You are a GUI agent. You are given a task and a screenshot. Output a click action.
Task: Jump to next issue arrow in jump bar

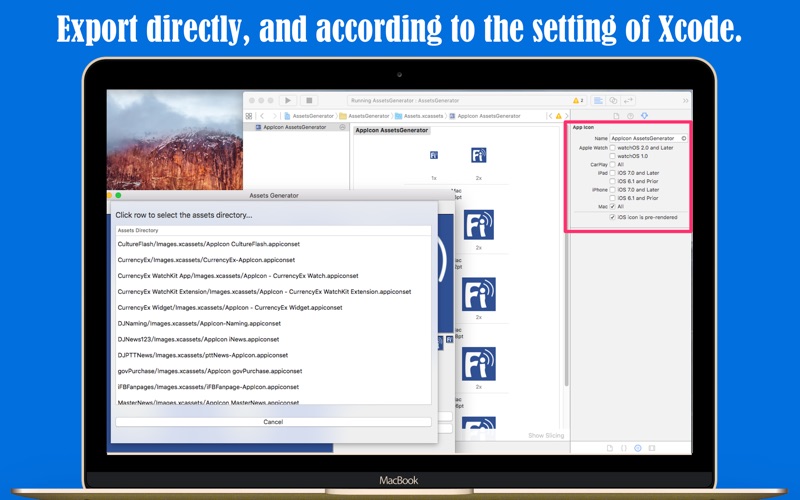click(x=566, y=116)
